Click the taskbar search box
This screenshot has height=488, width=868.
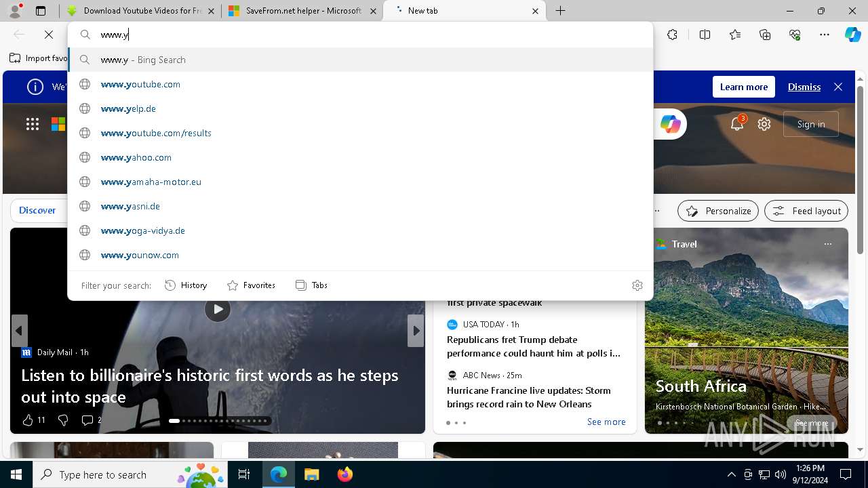click(130, 474)
